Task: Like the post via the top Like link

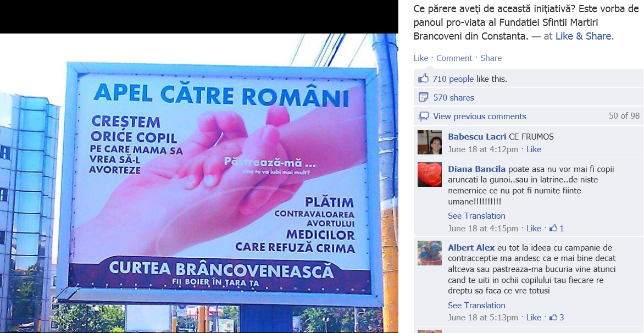Action: click(x=420, y=58)
